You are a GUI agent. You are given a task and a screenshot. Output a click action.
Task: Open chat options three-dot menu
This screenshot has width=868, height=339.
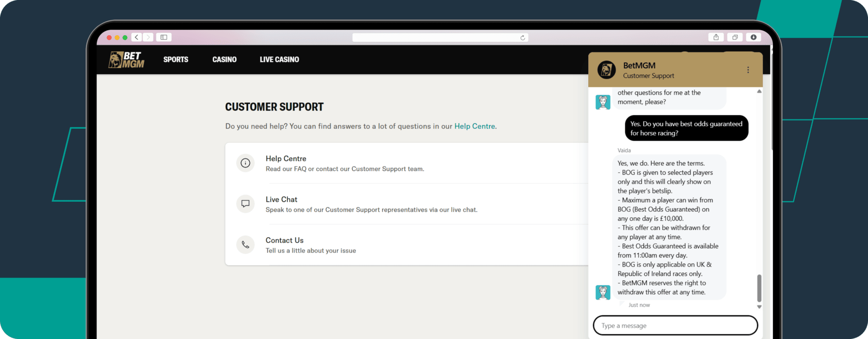748,70
